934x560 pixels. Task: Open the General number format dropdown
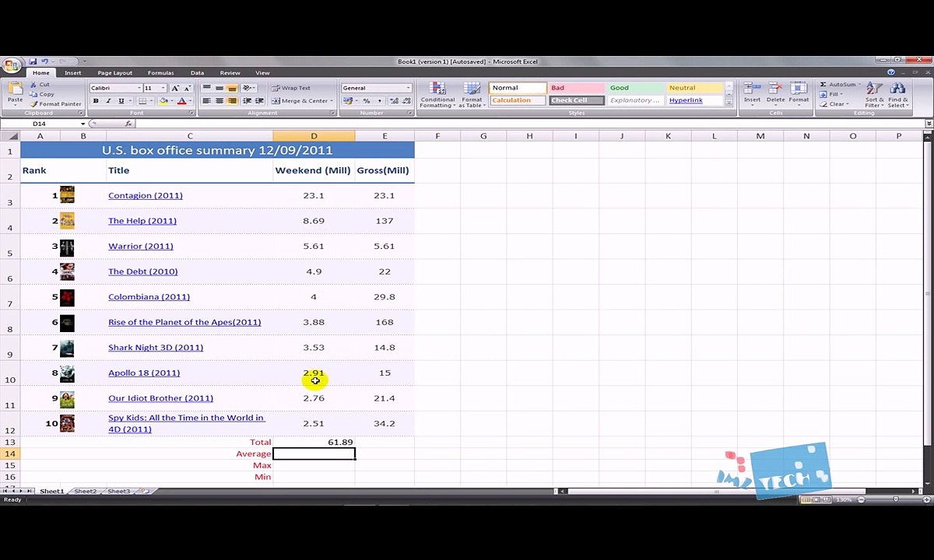click(408, 88)
